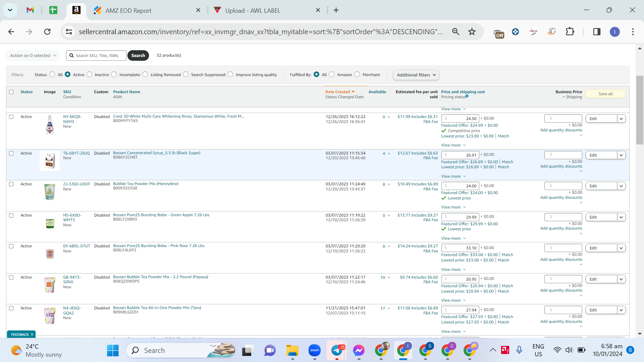The height and width of the screenshot is (362, 644).
Task: Click the browser address bar URL
Action: click(x=261, y=32)
